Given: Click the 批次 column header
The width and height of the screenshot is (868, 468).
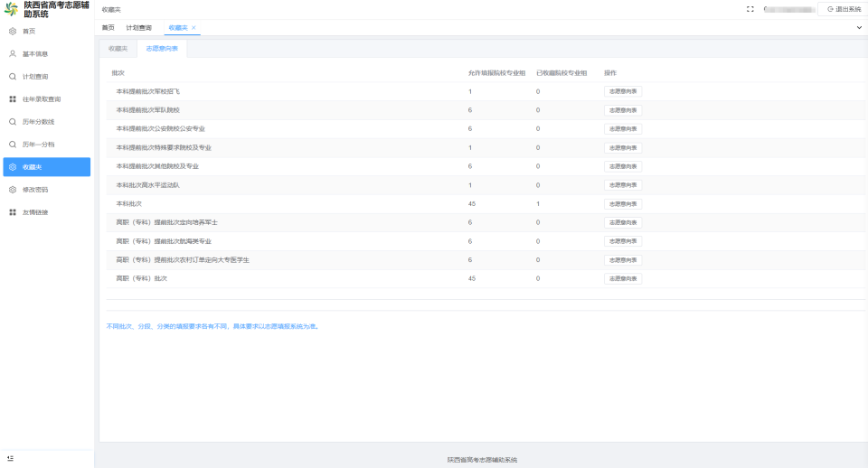Looking at the screenshot, I should pyautogui.click(x=118, y=73).
